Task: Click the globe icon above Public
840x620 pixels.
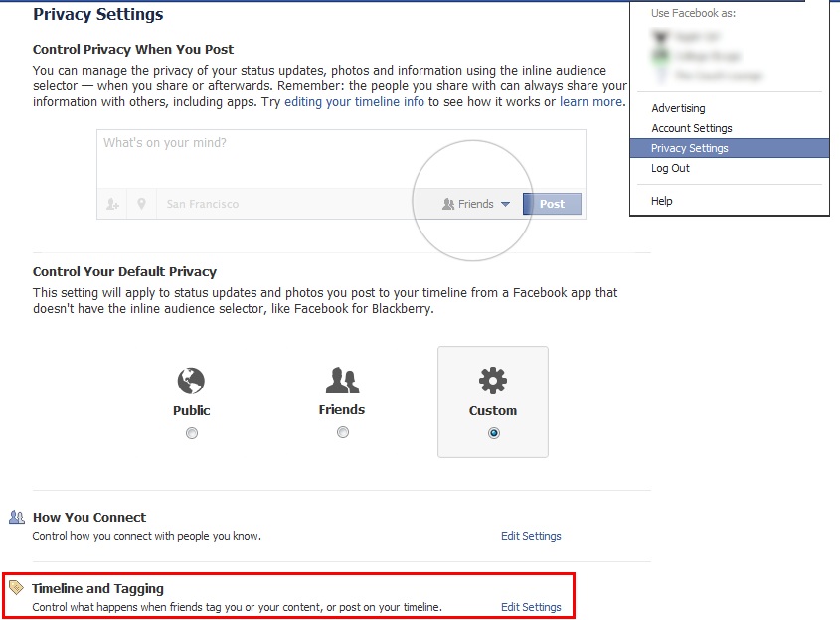Action: tap(191, 381)
